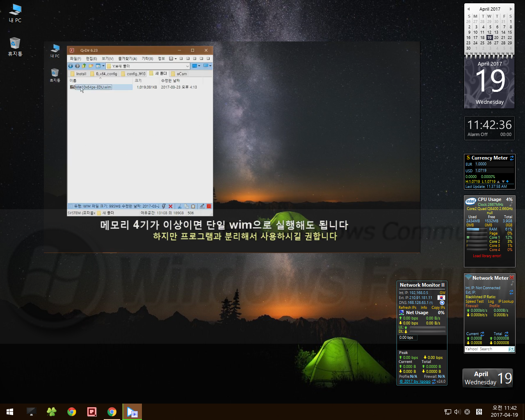525x420 pixels.
Task: Click IP Lookup in Network Meter
Action: pos(506,301)
